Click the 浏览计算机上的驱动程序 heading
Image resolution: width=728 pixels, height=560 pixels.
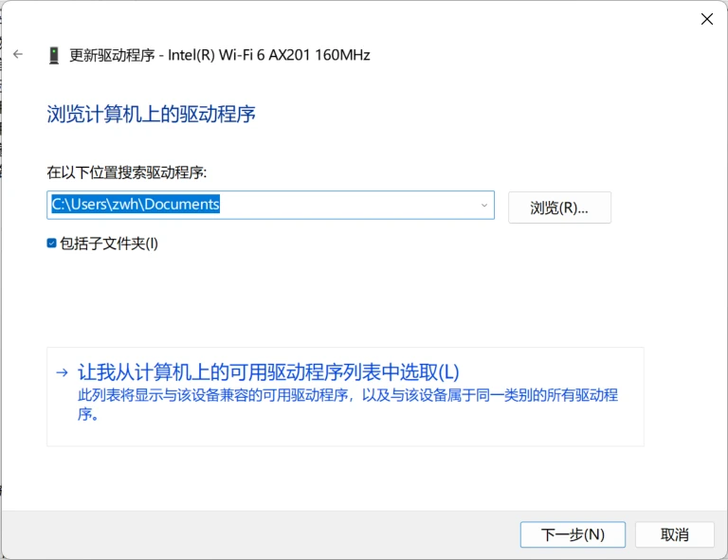pyautogui.click(x=151, y=114)
